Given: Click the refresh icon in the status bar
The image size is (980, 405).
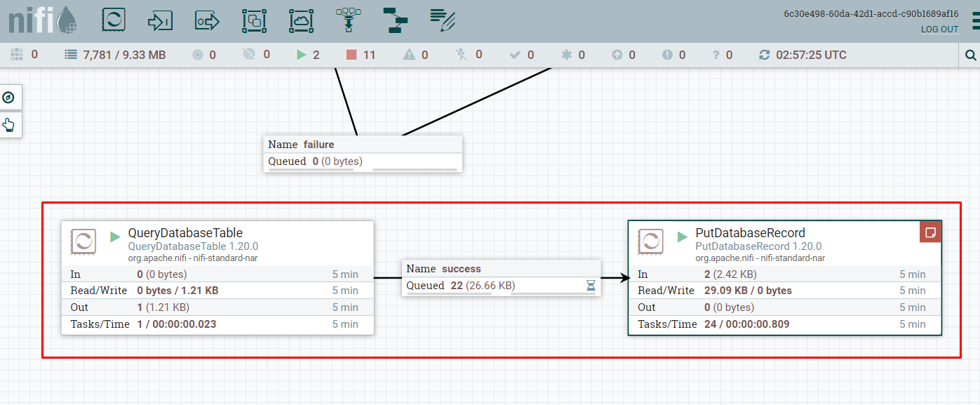Looking at the screenshot, I should (764, 54).
